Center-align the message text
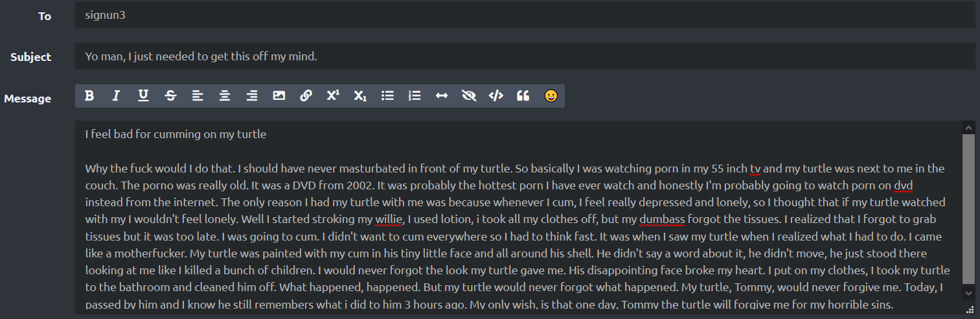The height and width of the screenshot is (319, 980). [x=225, y=96]
